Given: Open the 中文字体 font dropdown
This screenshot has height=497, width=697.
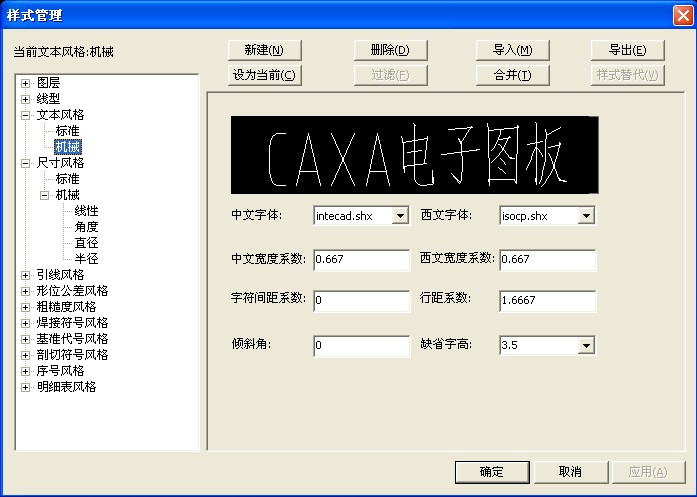Looking at the screenshot, I should tap(400, 216).
